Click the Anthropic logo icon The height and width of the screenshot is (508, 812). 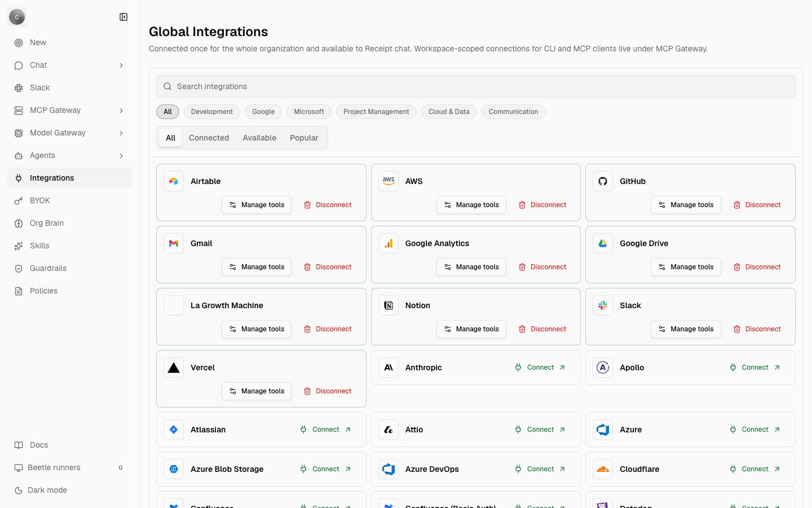[389, 367]
